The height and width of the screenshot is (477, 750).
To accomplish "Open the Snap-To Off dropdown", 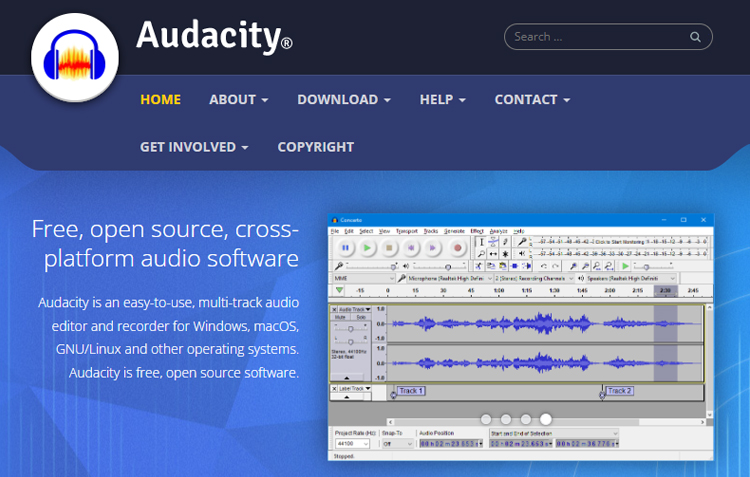I will pyautogui.click(x=397, y=444).
